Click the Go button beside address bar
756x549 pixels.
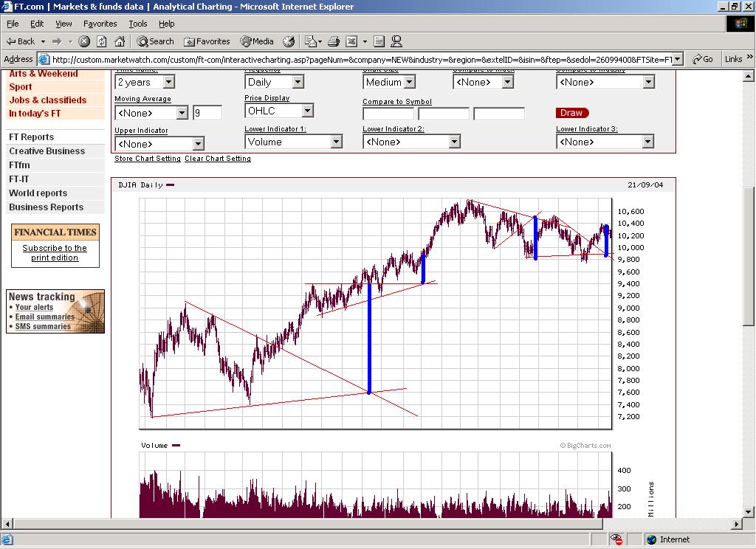(703, 59)
